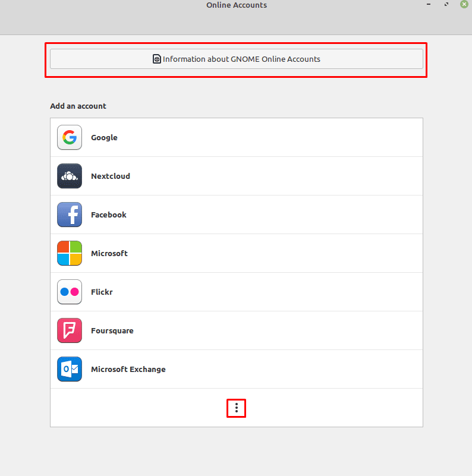Click the Microsoft Exchange Outlook icon
The width and height of the screenshot is (472, 476).
70,369
